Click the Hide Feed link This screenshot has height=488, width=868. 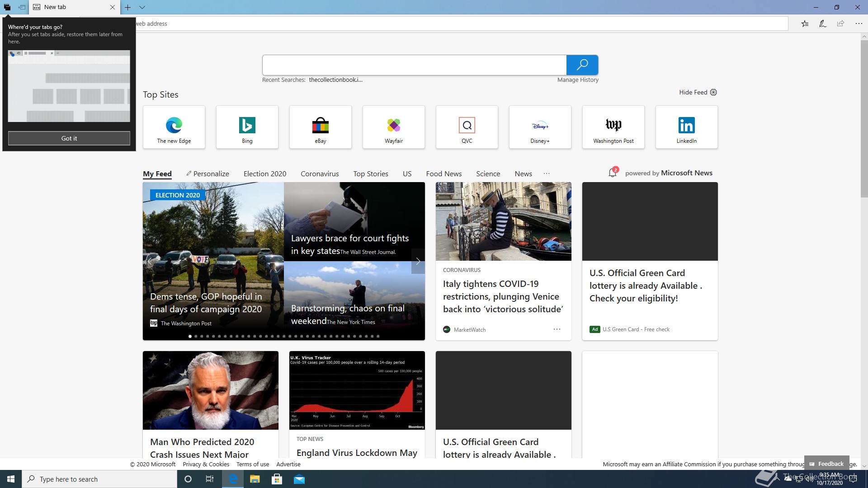(x=693, y=92)
